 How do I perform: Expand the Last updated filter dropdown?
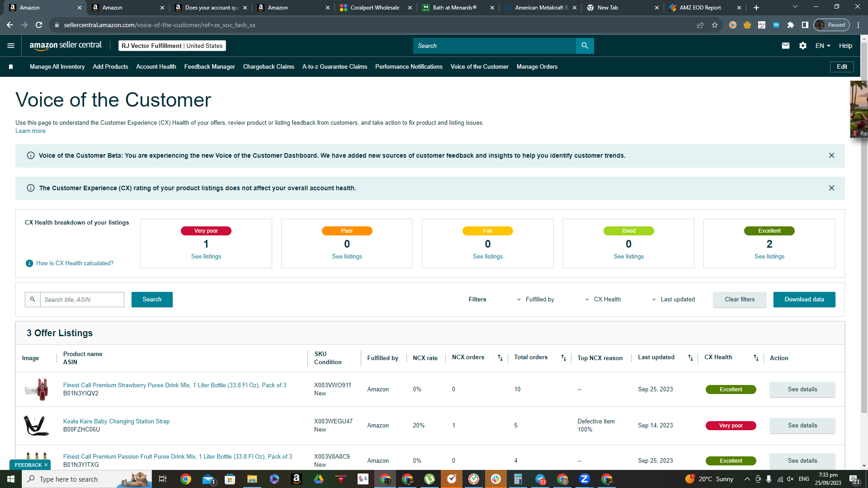[x=673, y=300]
